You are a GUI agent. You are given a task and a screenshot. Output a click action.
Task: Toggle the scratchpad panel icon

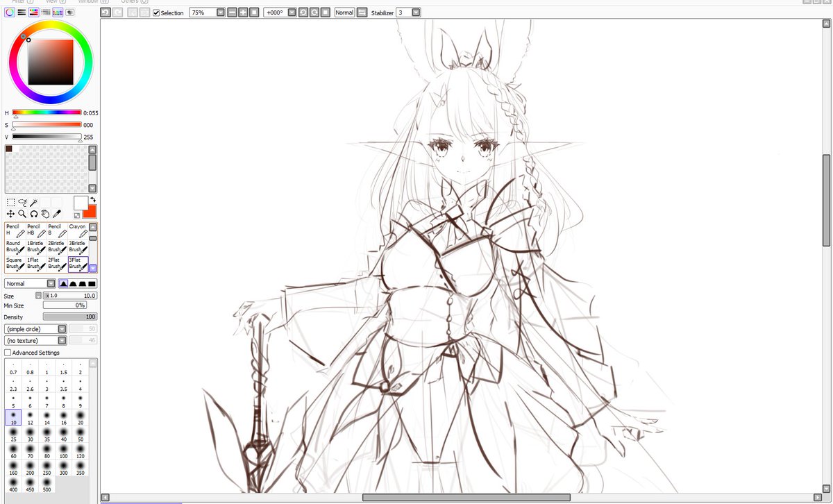click(x=70, y=12)
